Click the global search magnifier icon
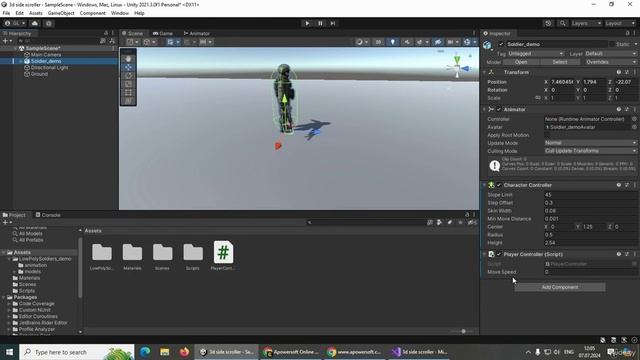The image size is (640, 360). click(x=562, y=23)
